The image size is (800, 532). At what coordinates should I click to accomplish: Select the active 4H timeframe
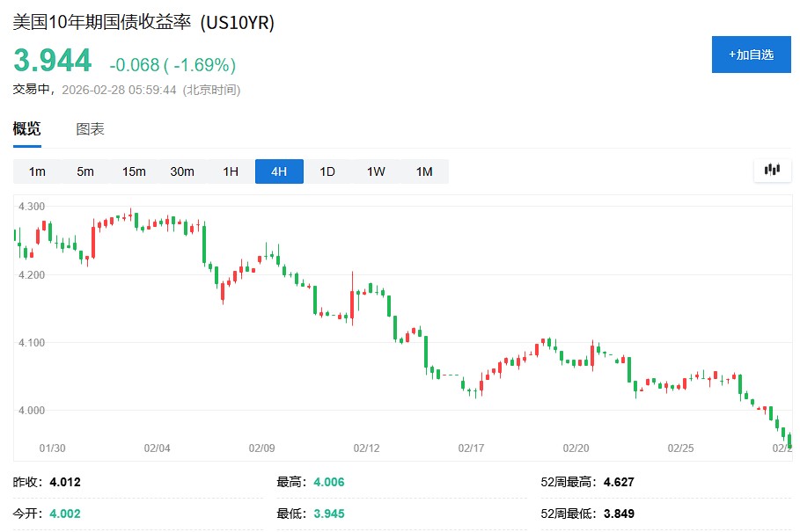pyautogui.click(x=279, y=171)
